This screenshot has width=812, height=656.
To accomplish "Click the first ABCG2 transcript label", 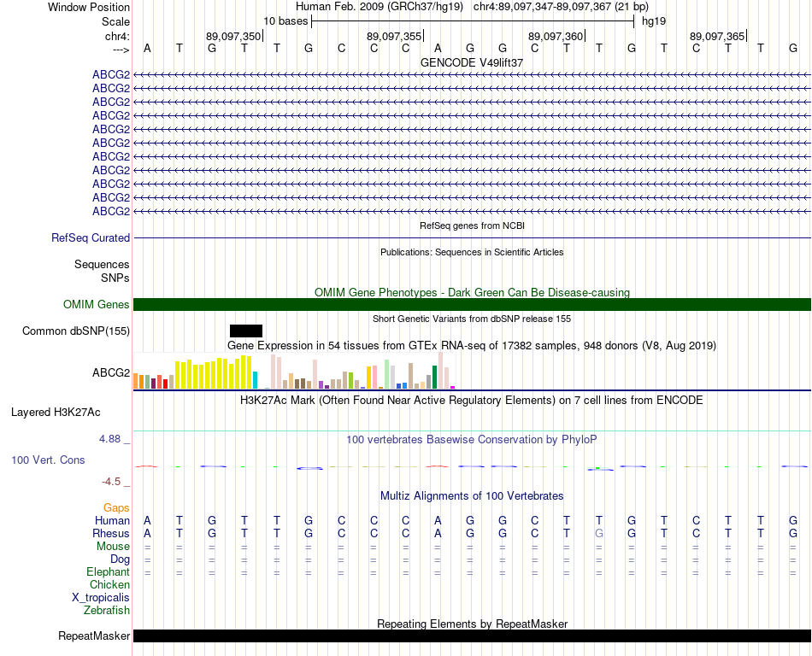I will point(111,74).
